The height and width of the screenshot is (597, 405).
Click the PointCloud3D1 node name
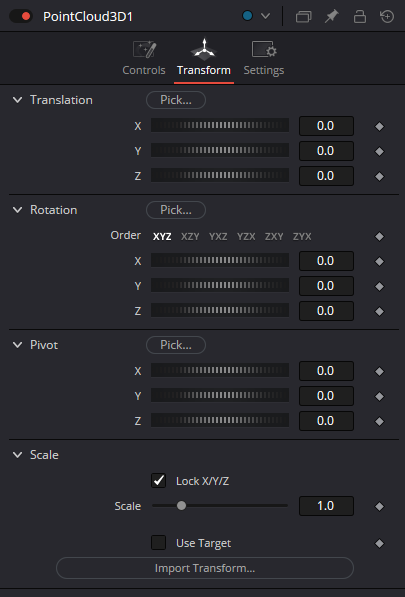coord(88,17)
